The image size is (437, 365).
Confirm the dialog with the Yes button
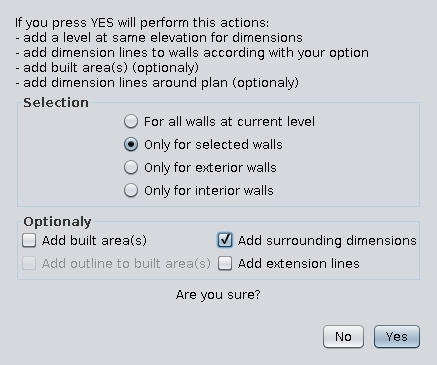click(397, 337)
